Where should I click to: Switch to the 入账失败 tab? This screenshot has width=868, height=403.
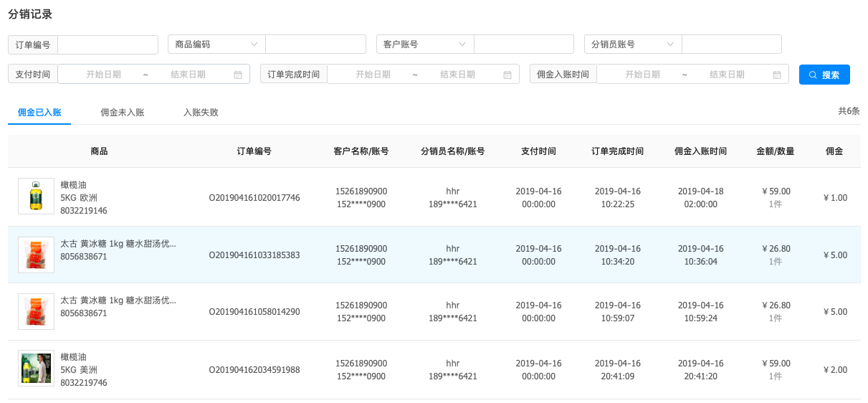[x=201, y=113]
